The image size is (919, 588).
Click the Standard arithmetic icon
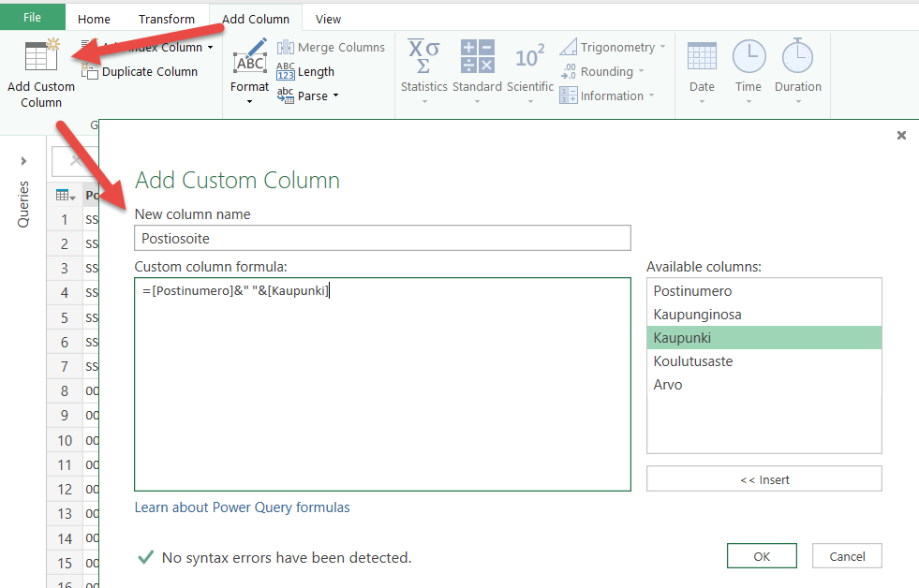[477, 57]
